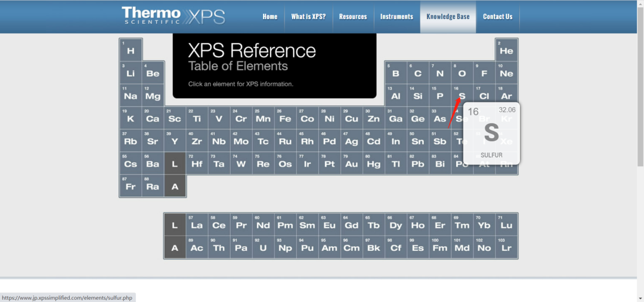Image resolution: width=644 pixels, height=302 pixels.
Task: Select the Silicon (Si) element tile
Action: tap(417, 95)
